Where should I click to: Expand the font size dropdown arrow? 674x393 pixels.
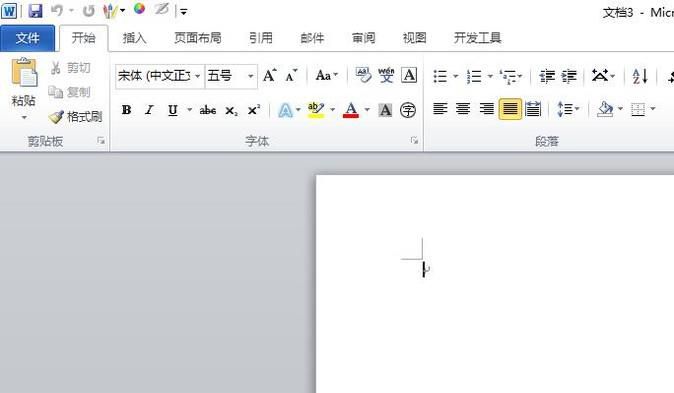pos(251,76)
